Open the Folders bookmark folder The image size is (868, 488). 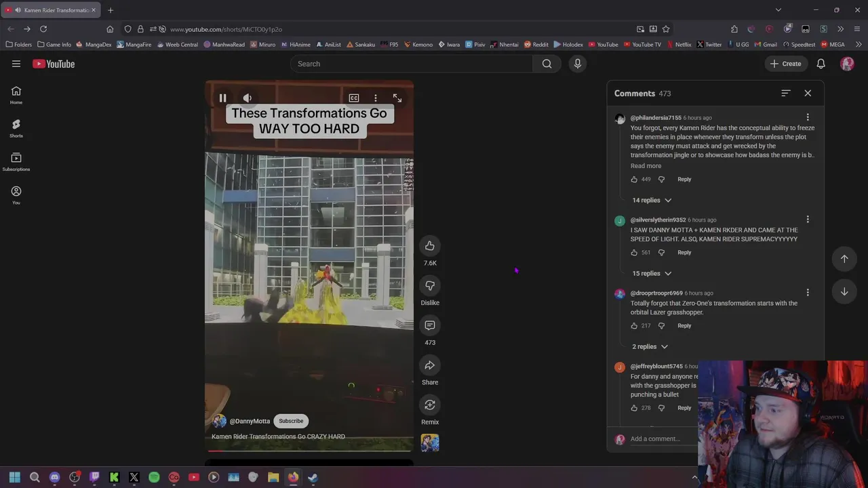pyautogui.click(x=19, y=45)
